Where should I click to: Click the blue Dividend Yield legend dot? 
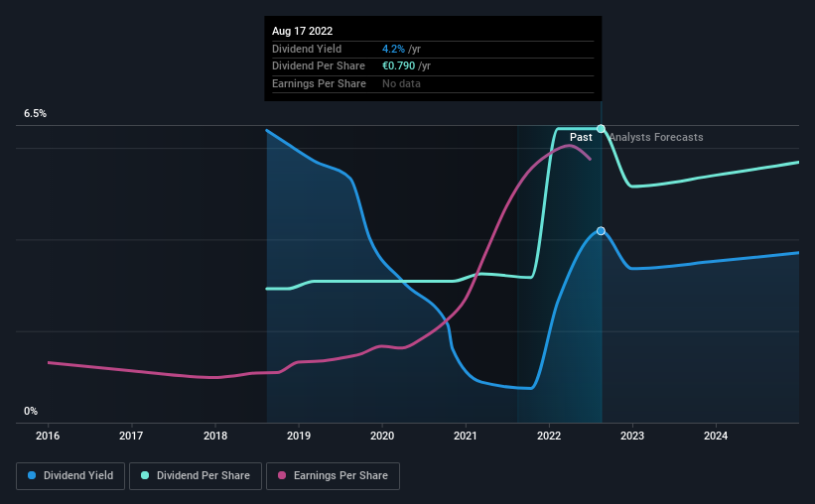click(x=32, y=475)
